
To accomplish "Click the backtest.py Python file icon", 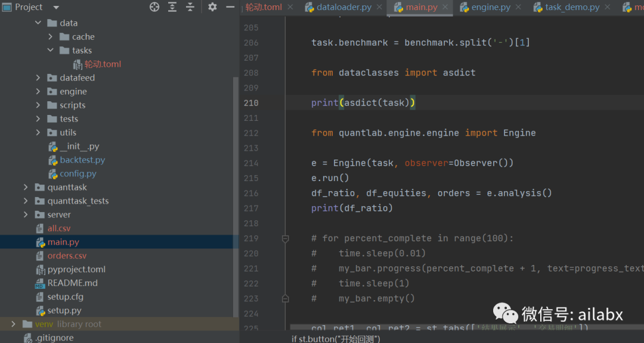I will [x=53, y=160].
